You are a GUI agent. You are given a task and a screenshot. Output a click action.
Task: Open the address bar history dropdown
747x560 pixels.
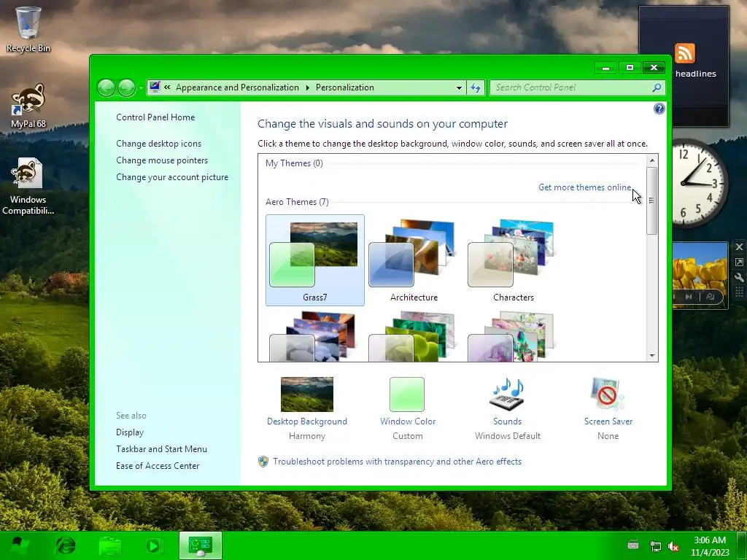[459, 87]
